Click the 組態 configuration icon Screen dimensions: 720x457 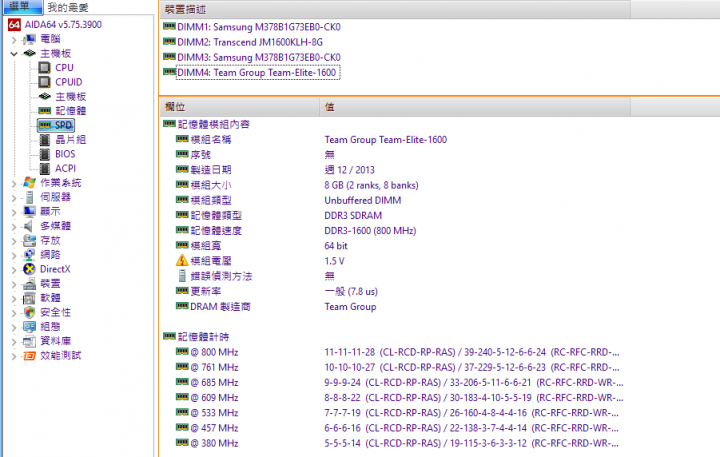pos(29,327)
